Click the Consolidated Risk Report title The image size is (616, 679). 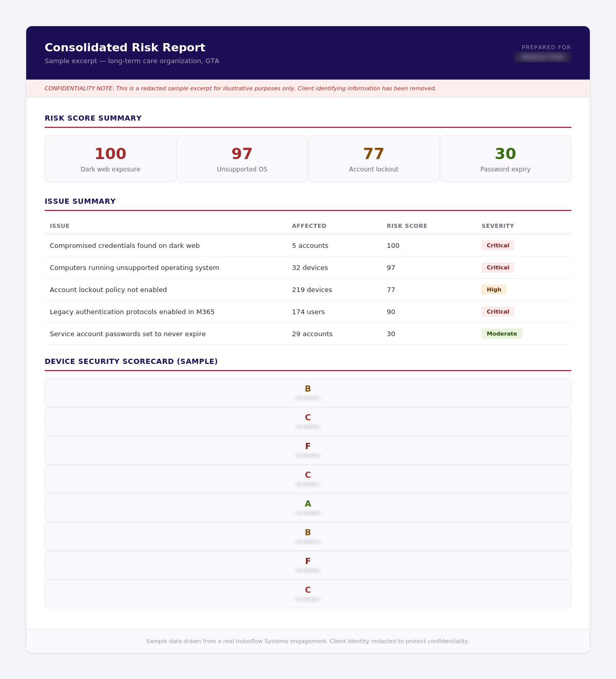pyautogui.click(x=125, y=48)
